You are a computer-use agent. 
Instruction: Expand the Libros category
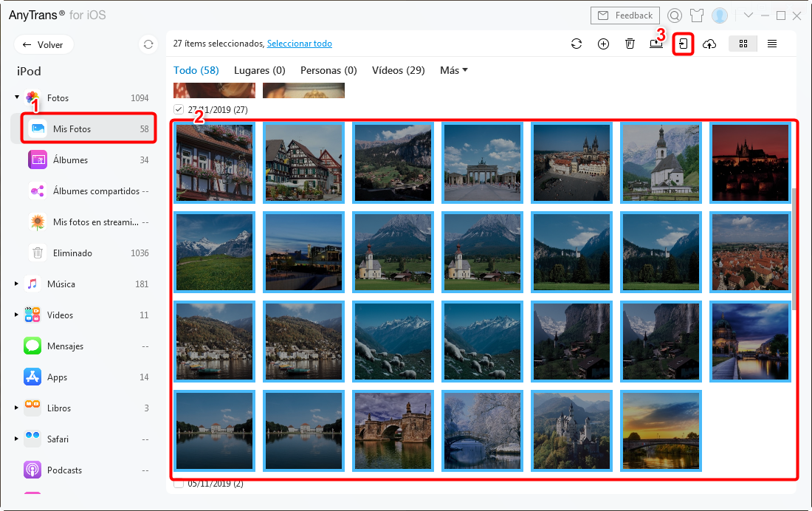pos(16,408)
